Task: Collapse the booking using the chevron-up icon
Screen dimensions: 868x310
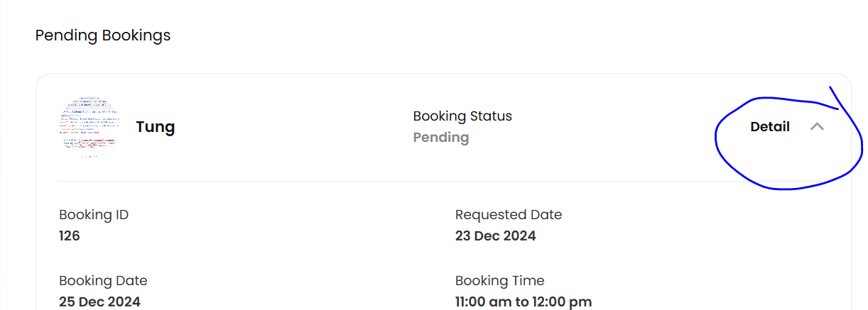Action: pyautogui.click(x=817, y=127)
